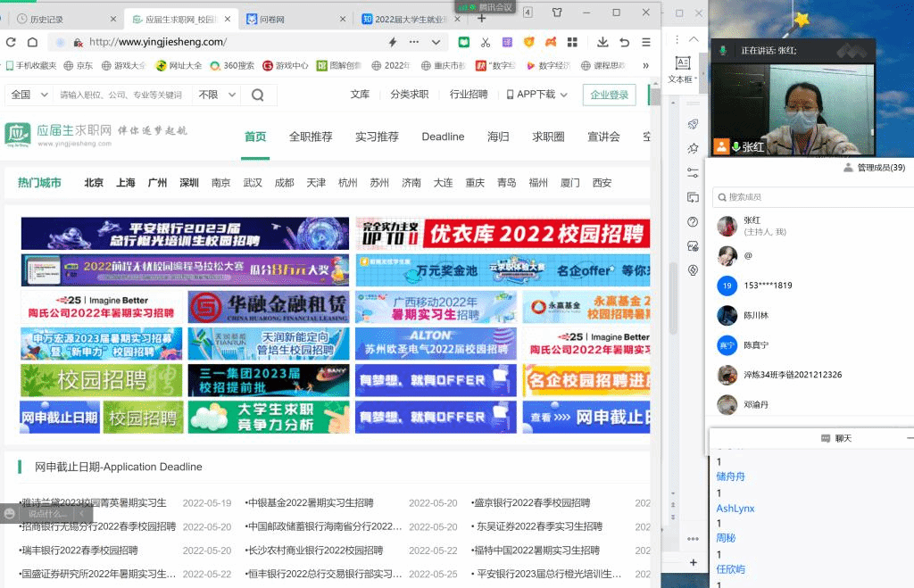
Task: Click the 管理成员(39) panel header
Action: coord(874,168)
